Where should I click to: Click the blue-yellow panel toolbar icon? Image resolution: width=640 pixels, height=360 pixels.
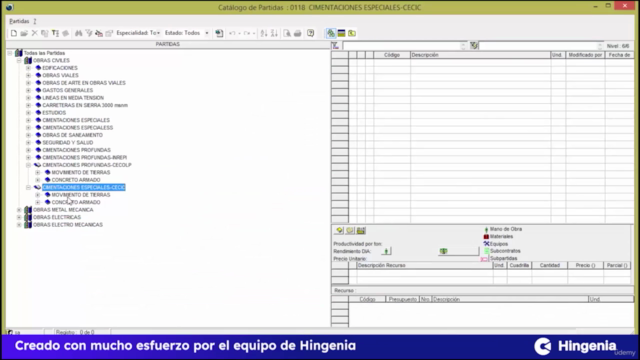tap(341, 33)
